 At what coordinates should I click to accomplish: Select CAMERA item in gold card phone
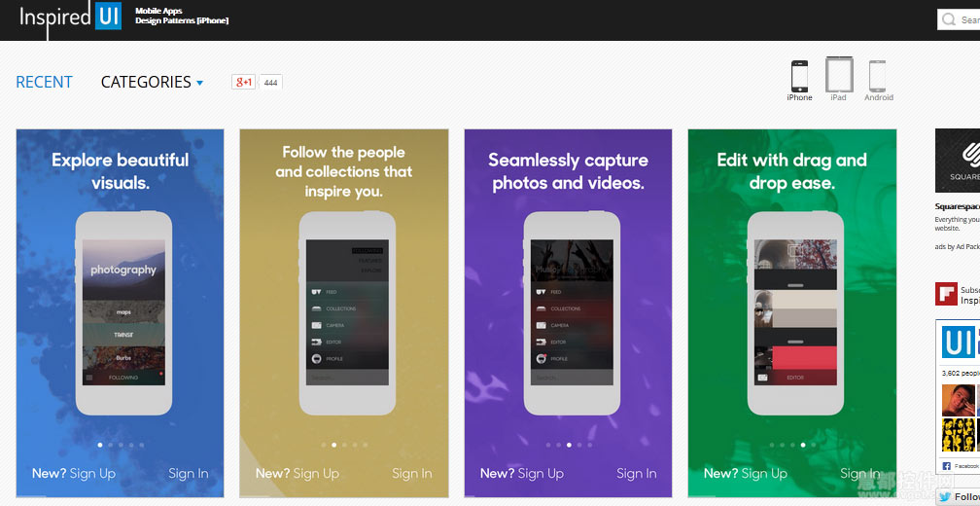(x=328, y=325)
